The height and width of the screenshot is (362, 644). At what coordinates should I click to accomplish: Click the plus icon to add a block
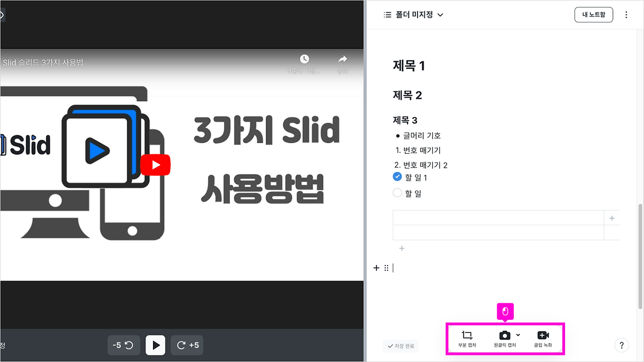[376, 268]
